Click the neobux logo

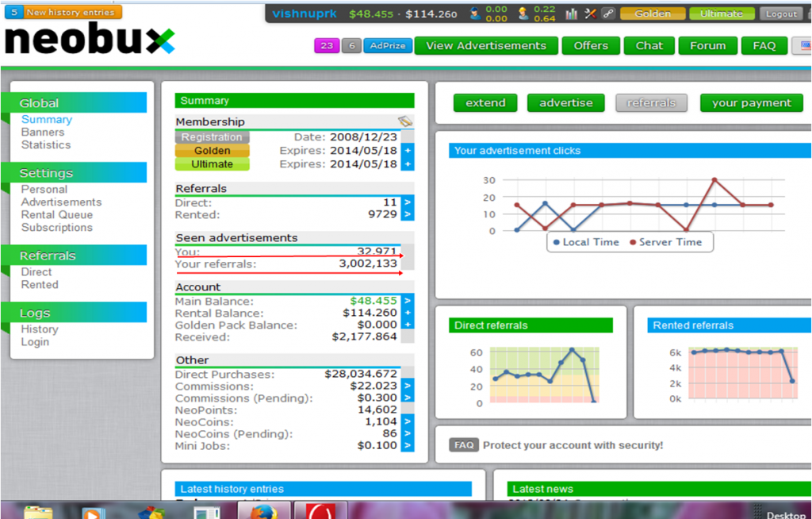click(x=90, y=38)
